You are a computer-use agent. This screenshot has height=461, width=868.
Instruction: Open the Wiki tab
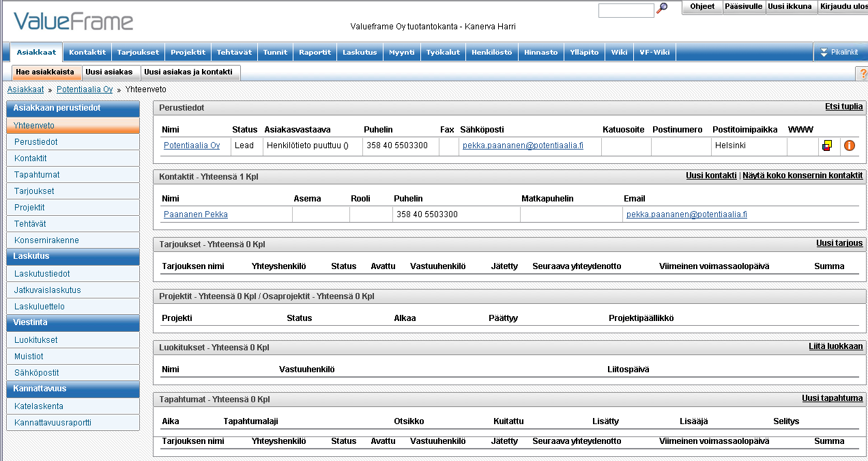pyautogui.click(x=619, y=52)
